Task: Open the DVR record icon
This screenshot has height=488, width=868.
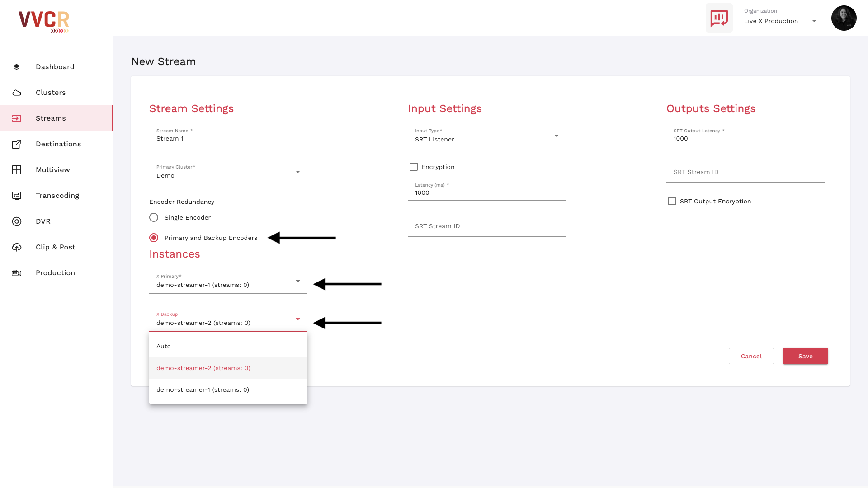Action: [x=17, y=221]
